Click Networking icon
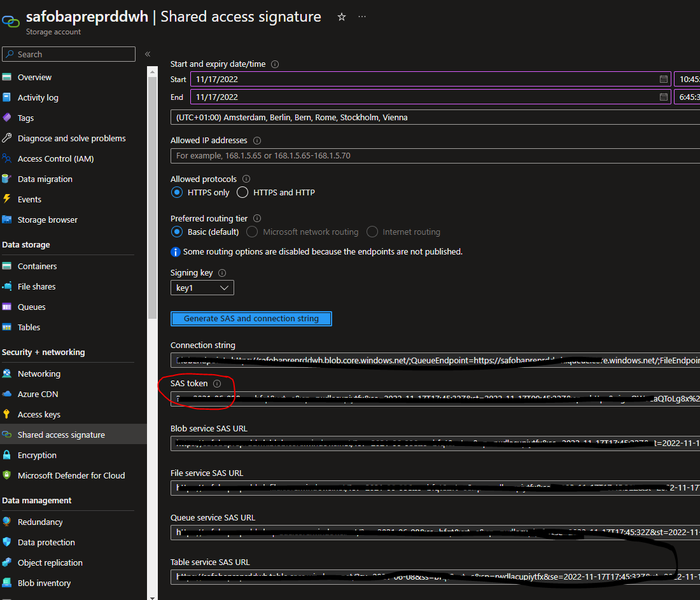The height and width of the screenshot is (600, 700). click(7, 373)
